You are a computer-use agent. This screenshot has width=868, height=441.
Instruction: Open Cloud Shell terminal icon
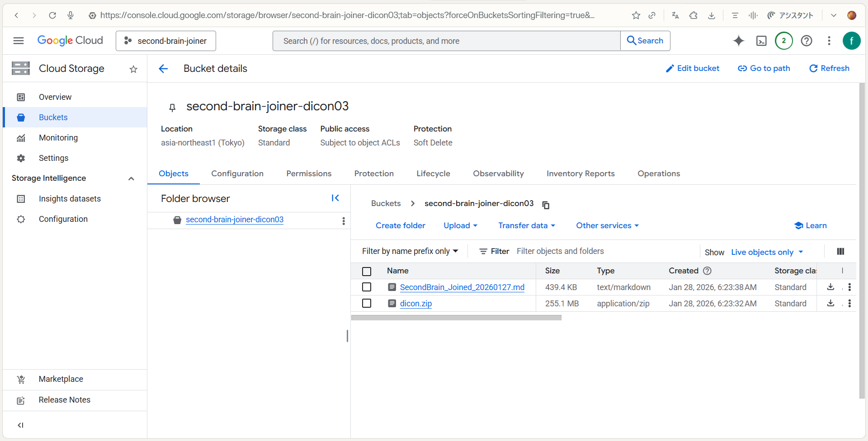761,41
